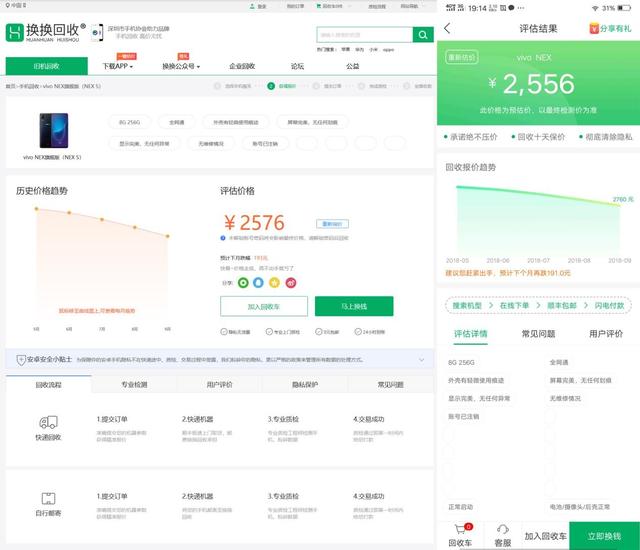Tap the 常见问题 tab in mobile app
Image resolution: width=640 pixels, height=550 pixels.
point(538,334)
